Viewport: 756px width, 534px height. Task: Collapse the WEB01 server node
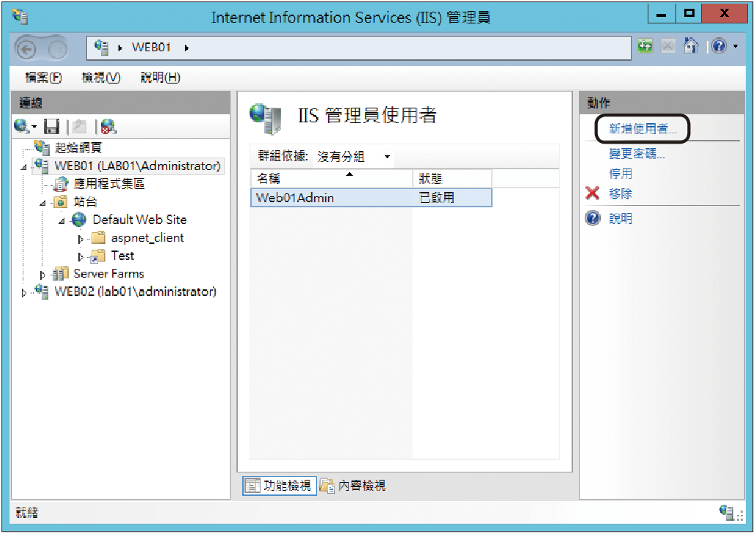coord(23,168)
